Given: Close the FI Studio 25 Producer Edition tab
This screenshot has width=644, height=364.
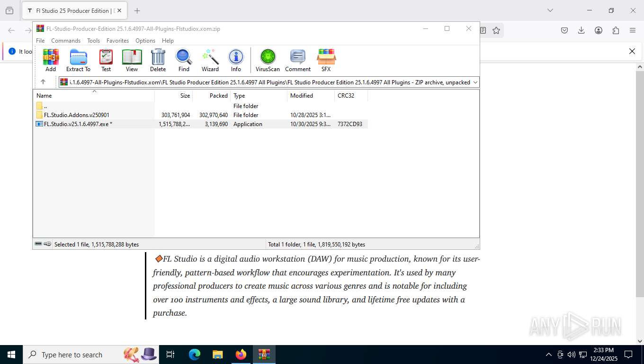Looking at the screenshot, I should click(x=119, y=10).
